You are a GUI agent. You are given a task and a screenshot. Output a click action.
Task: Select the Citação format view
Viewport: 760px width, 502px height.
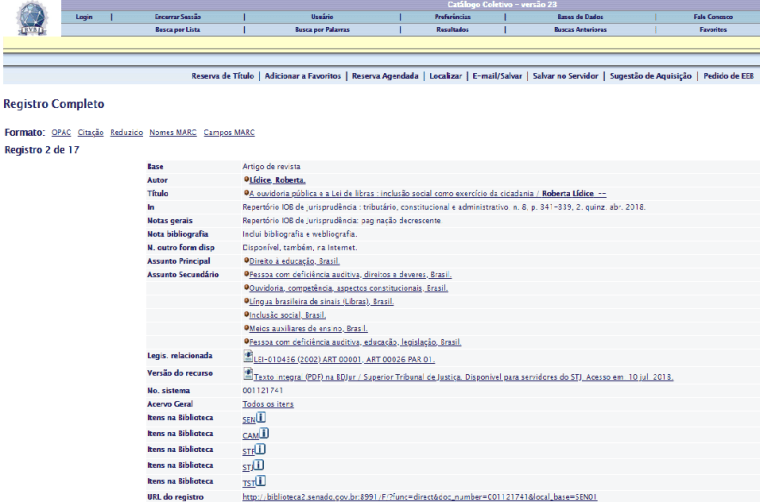(91, 132)
